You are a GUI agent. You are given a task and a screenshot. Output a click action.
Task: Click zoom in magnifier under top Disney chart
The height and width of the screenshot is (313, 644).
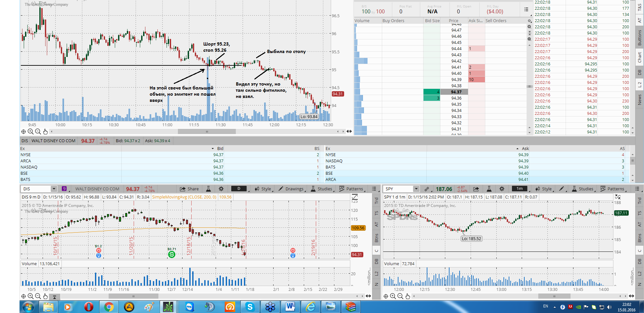point(31,131)
